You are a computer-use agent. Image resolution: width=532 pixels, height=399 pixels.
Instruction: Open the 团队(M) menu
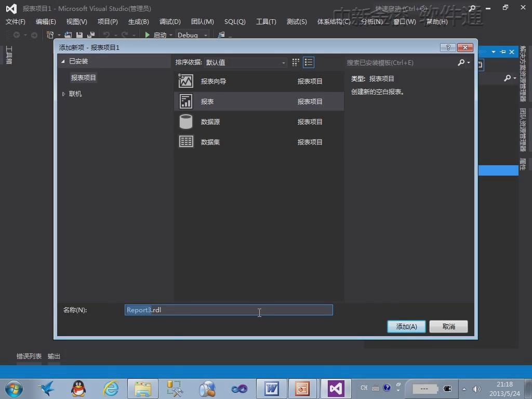pyautogui.click(x=202, y=22)
